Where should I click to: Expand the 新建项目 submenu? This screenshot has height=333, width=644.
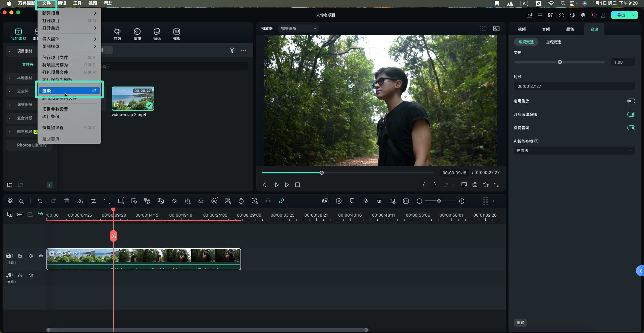point(69,13)
